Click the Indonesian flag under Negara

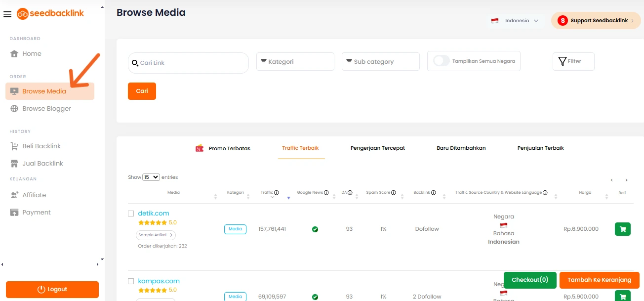point(504,225)
